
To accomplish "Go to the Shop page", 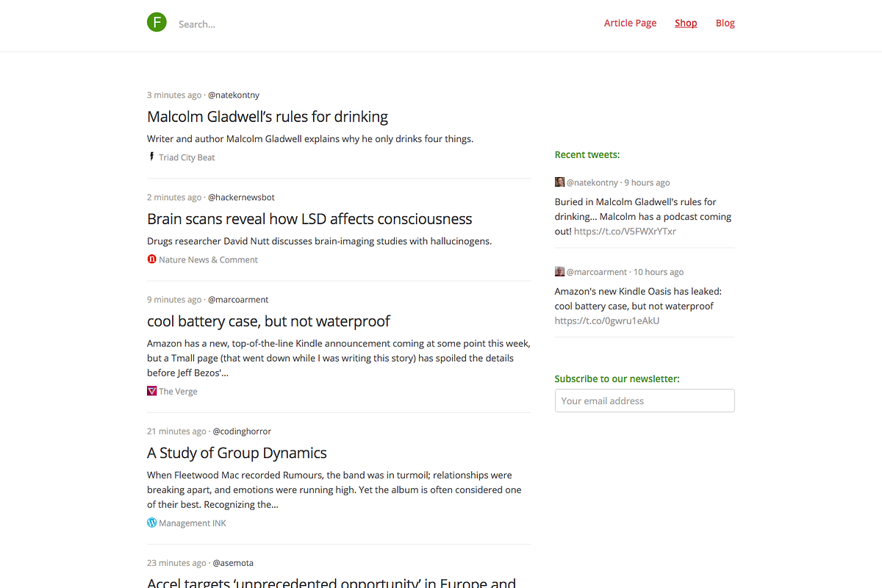I will tap(686, 23).
